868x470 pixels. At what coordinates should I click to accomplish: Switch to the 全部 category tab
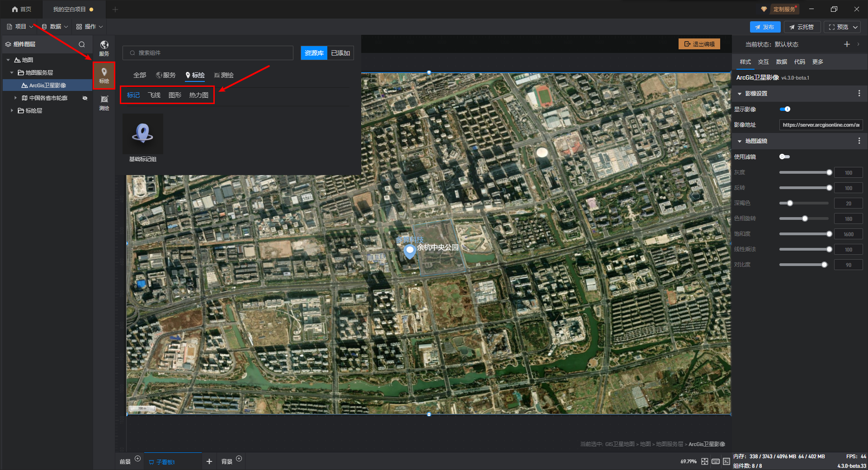tap(140, 75)
